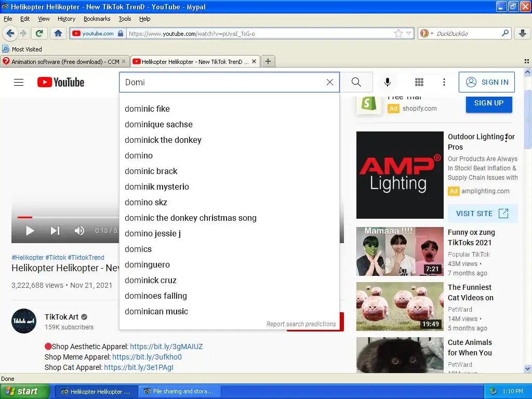The image size is (532, 399).
Task: Open YouTube settings three-dot menu
Action: [x=444, y=82]
